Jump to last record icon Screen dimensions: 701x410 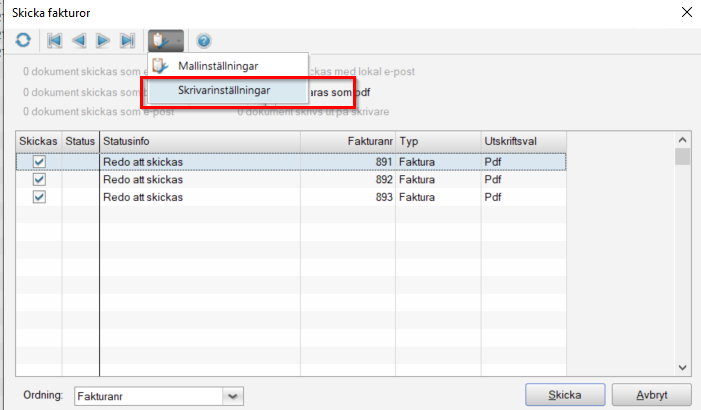(x=127, y=41)
